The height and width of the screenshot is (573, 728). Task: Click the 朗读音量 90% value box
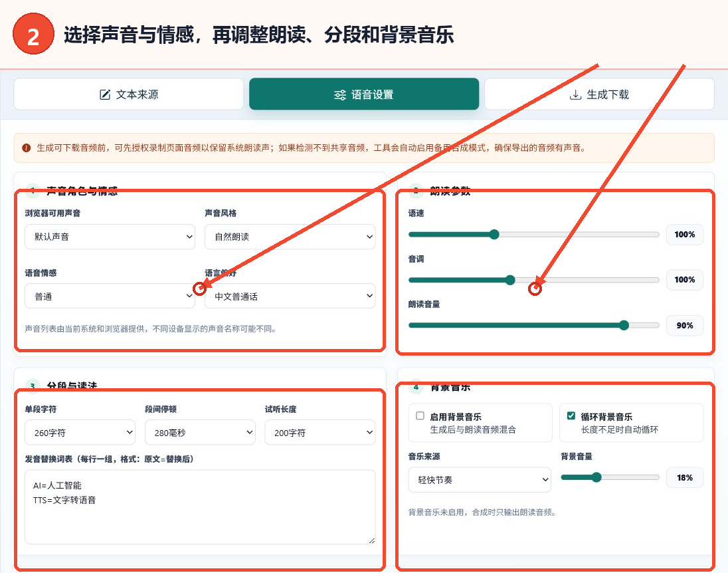point(685,325)
